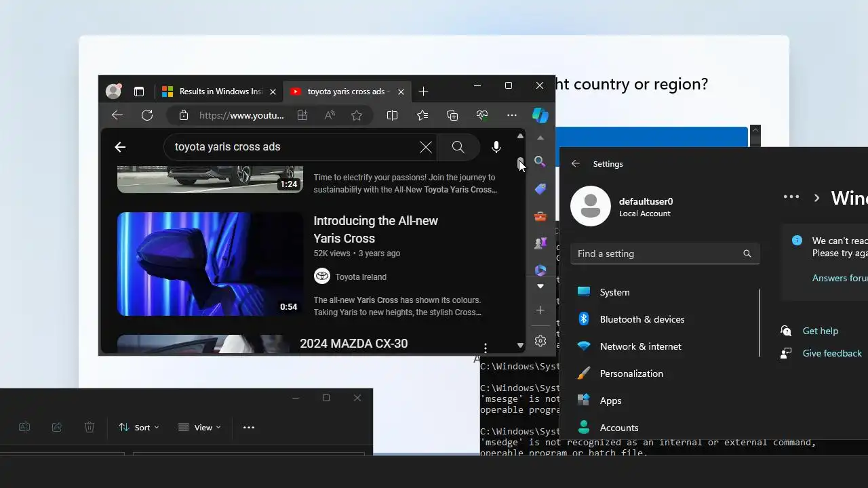Open View dropdown in File Explorer

(x=199, y=428)
